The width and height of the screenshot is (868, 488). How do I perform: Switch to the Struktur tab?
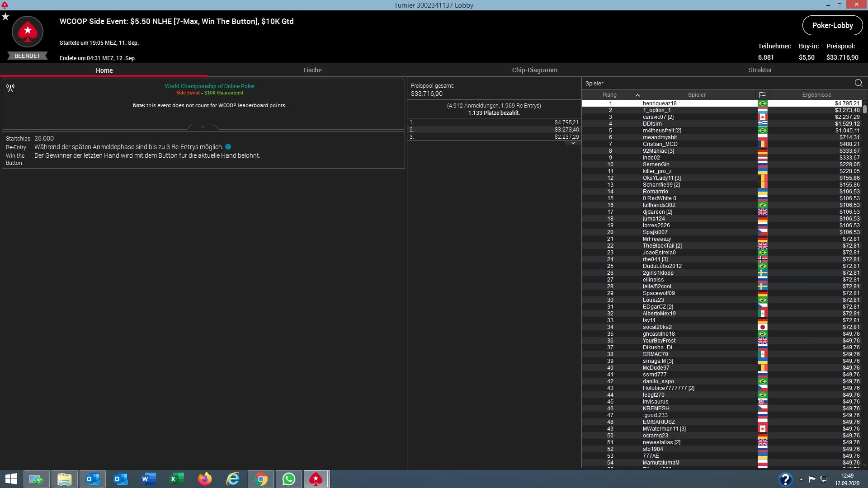(x=760, y=70)
